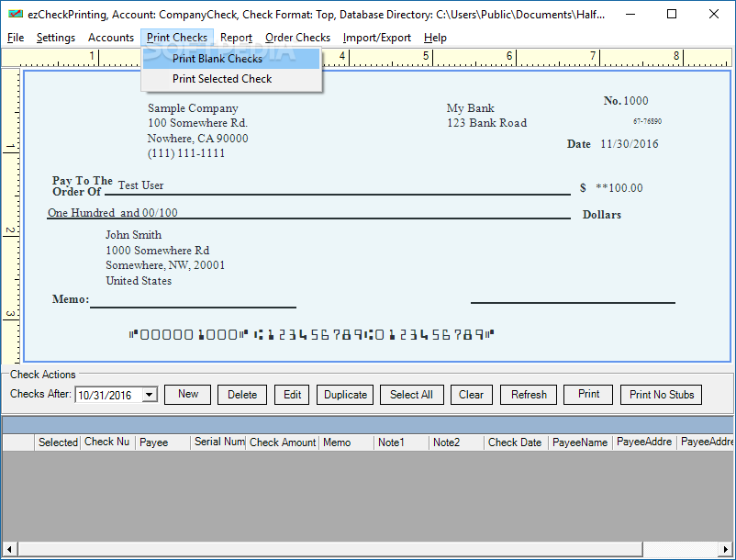Sort by the Check Date column header
Screen dimensions: 736x560
(x=516, y=442)
